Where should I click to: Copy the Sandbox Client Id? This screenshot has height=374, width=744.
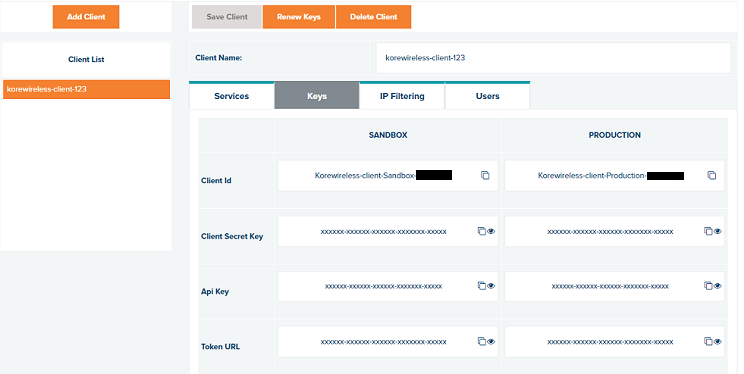[x=485, y=176]
